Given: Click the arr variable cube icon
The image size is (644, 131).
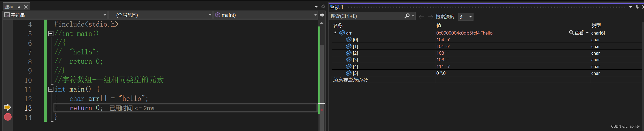Looking at the screenshot, I should (342, 33).
